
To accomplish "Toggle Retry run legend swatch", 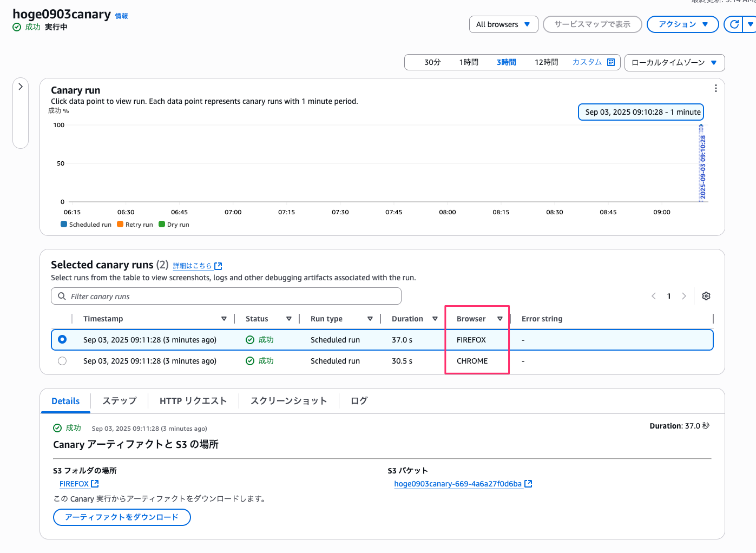I will pyautogui.click(x=120, y=224).
